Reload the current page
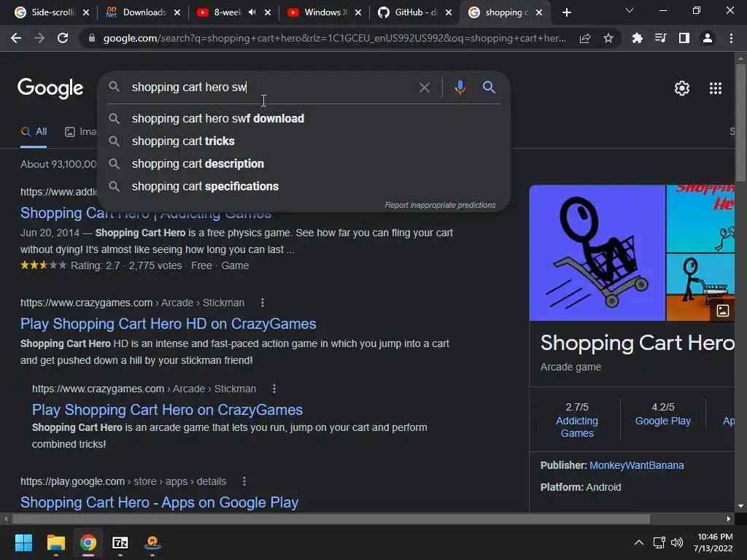The width and height of the screenshot is (747, 560). pos(63,38)
